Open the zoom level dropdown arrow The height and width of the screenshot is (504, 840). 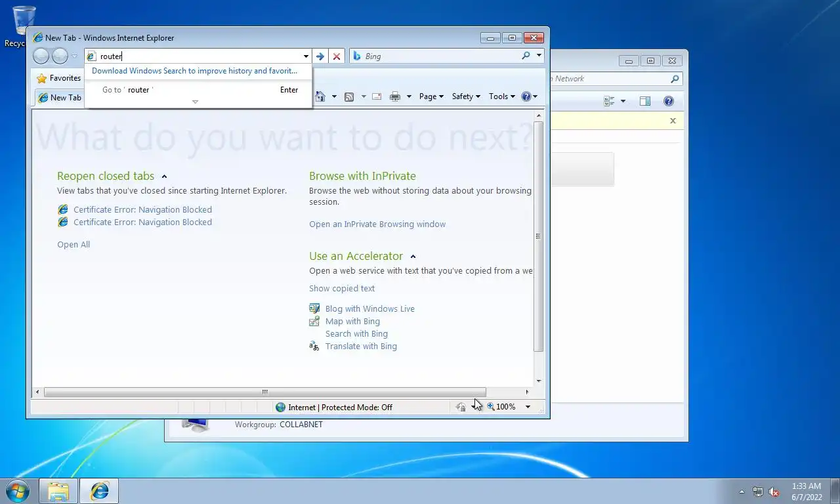click(x=528, y=407)
